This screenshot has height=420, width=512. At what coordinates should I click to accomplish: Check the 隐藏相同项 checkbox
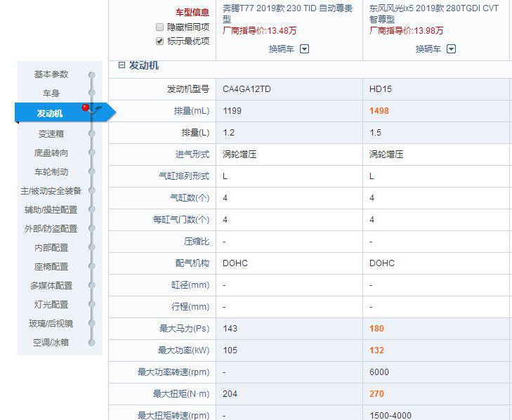(159, 27)
